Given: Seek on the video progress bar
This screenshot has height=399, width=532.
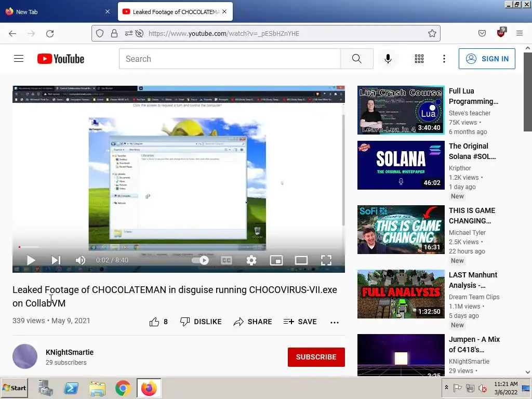Looking at the screenshot, I should tap(179, 247).
